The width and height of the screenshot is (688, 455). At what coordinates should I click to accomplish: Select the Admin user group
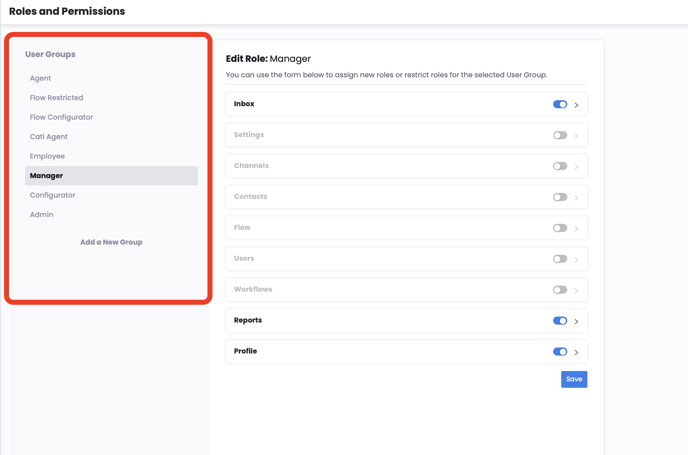pos(42,215)
